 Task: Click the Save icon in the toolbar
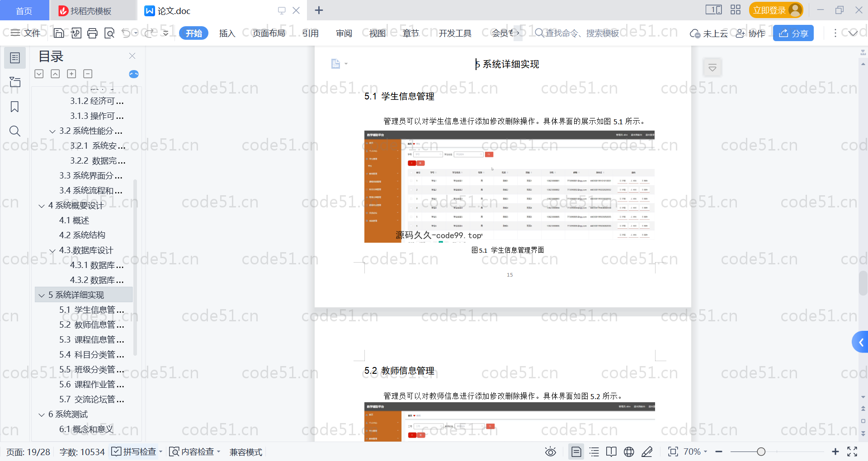pos(59,33)
